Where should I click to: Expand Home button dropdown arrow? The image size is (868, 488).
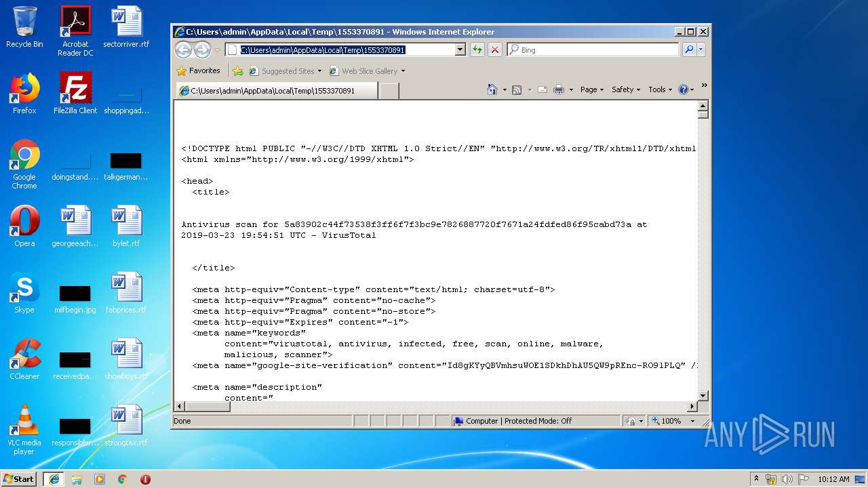coord(504,89)
